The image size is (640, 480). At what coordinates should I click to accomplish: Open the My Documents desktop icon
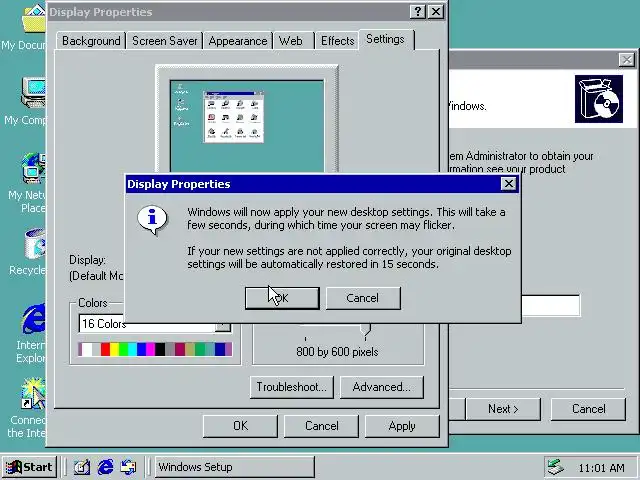click(33, 18)
